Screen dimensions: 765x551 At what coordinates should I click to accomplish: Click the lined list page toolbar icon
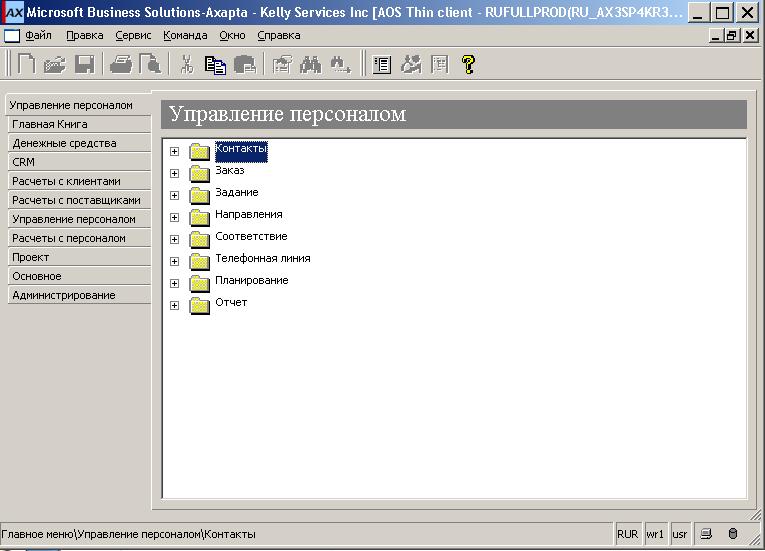[382, 64]
